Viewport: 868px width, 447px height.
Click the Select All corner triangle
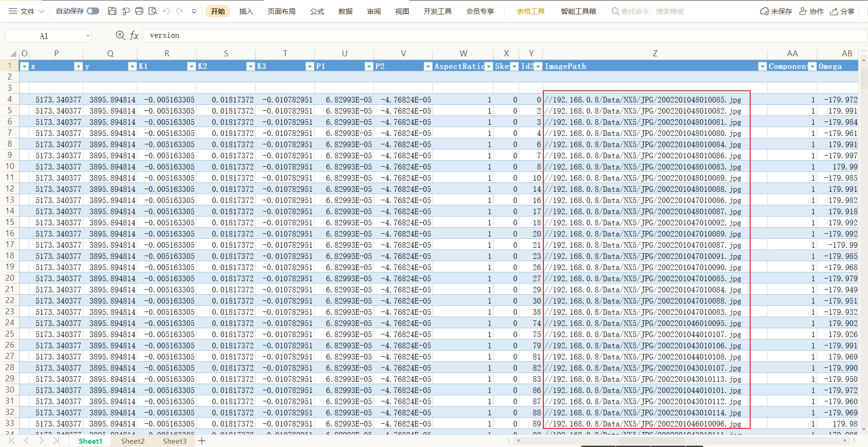(x=13, y=54)
